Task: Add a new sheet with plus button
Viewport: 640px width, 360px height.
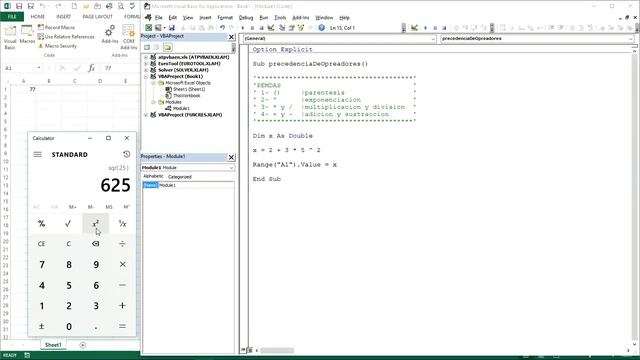Action: (82, 345)
